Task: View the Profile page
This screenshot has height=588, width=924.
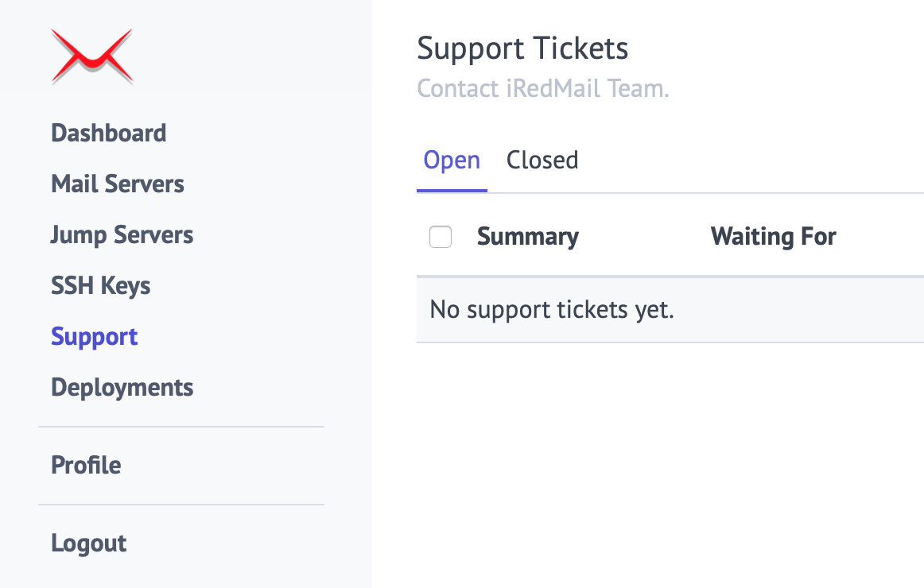Action: [x=86, y=465]
